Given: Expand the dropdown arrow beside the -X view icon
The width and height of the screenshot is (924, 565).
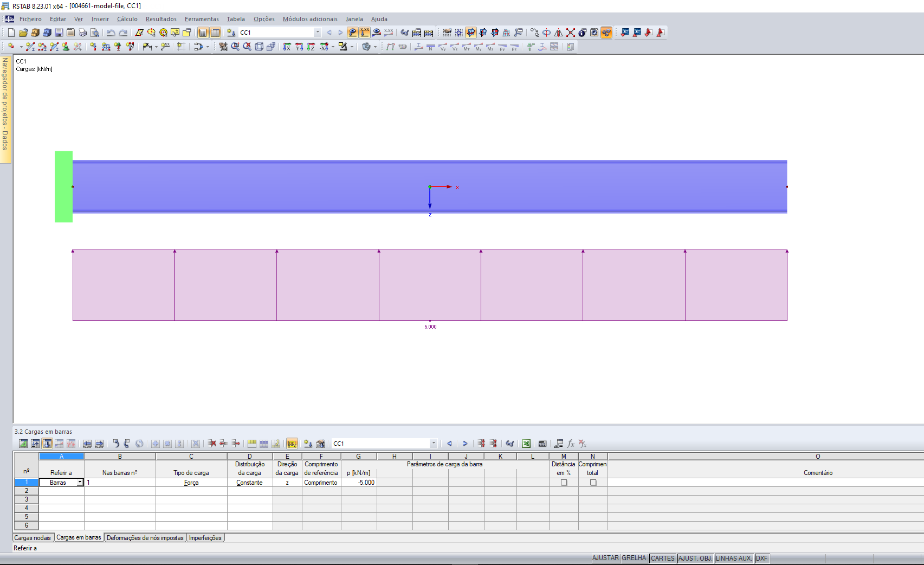Looking at the screenshot, I should [x=333, y=47].
